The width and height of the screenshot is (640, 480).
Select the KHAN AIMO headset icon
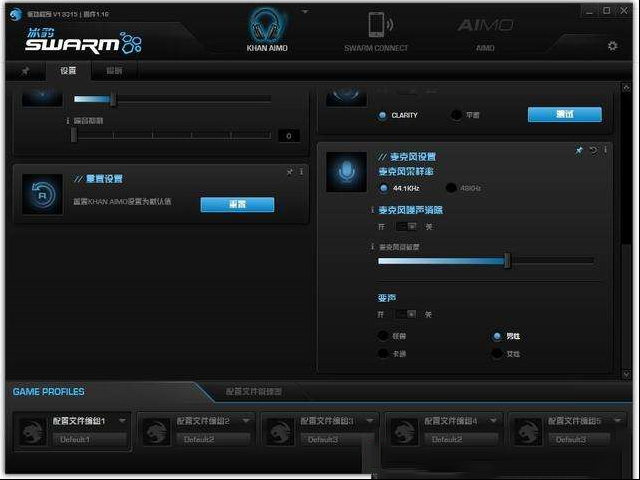click(267, 26)
